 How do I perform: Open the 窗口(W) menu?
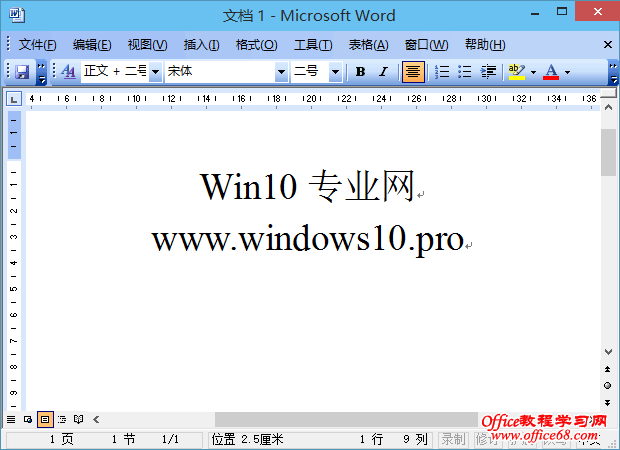[x=426, y=45]
